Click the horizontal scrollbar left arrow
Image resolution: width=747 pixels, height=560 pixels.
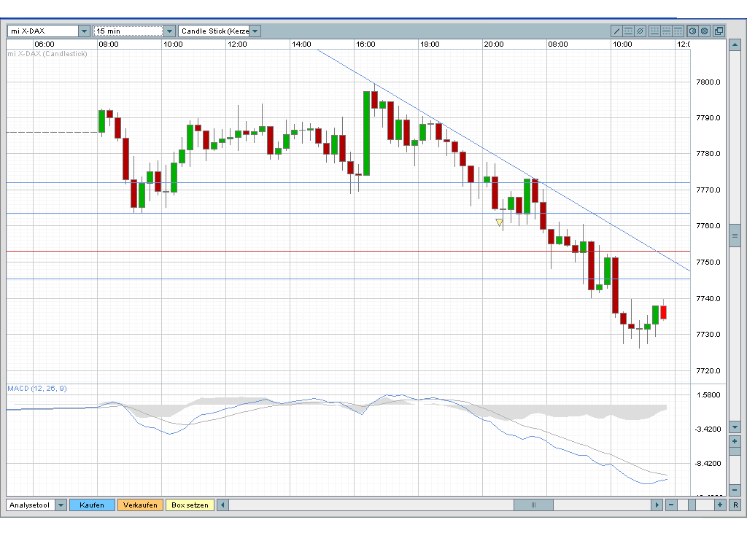222,505
